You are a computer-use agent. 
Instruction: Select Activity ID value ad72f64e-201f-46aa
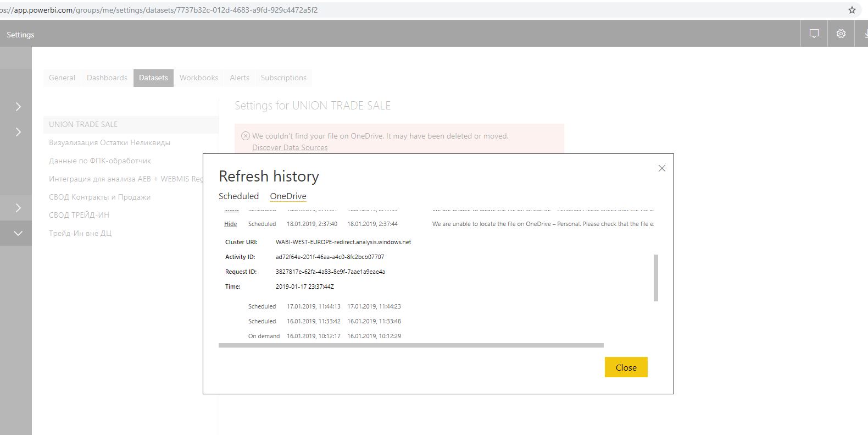pos(330,257)
